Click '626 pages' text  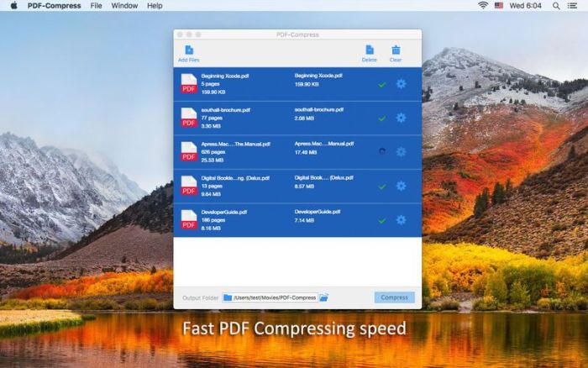pos(213,152)
